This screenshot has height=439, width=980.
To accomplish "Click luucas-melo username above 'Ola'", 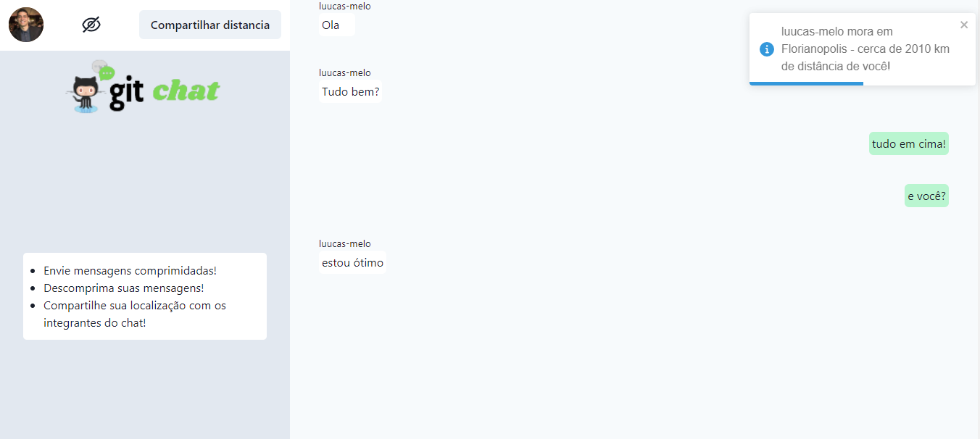I will tap(344, 6).
